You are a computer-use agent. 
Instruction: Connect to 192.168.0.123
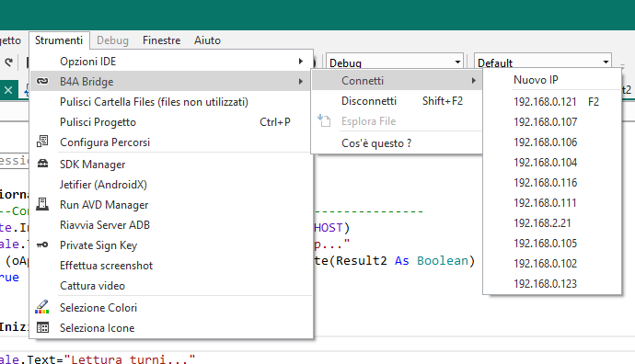click(x=552, y=283)
